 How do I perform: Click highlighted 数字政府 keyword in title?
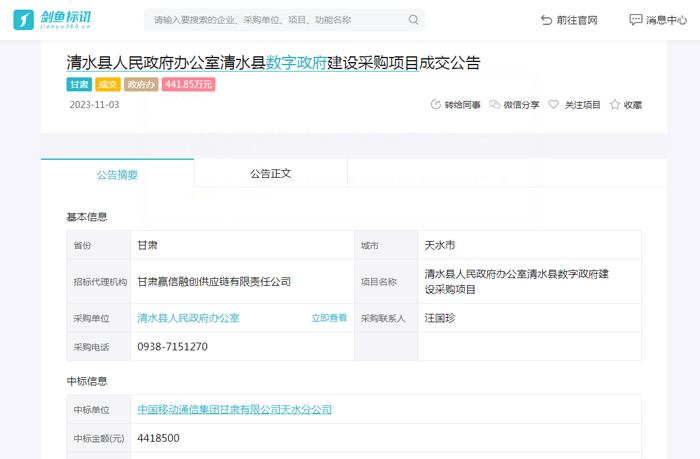click(296, 63)
